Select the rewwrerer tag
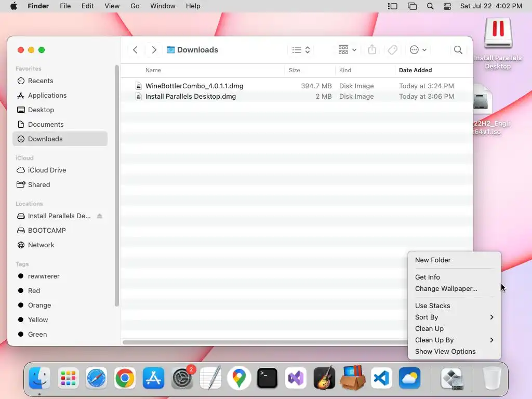532x399 pixels. (x=60, y=276)
